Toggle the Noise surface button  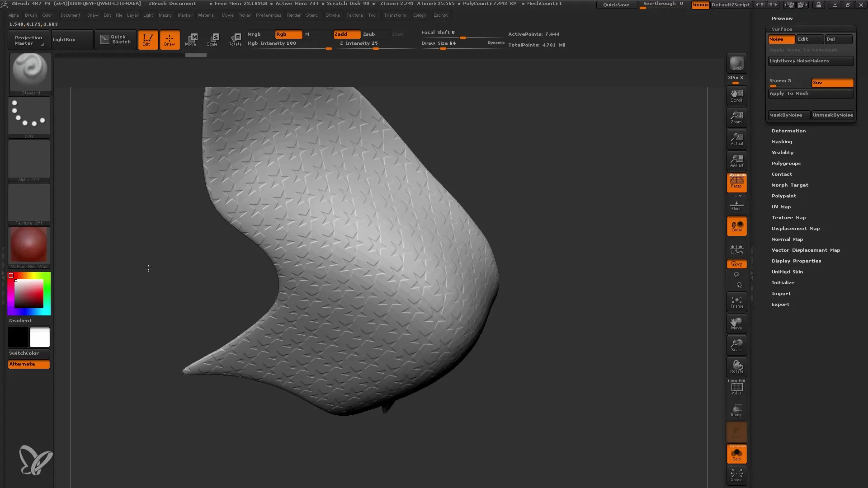coord(781,39)
